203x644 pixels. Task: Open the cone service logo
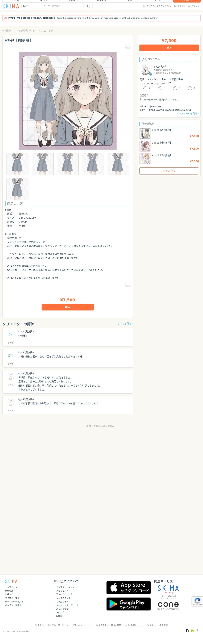click(168, 604)
